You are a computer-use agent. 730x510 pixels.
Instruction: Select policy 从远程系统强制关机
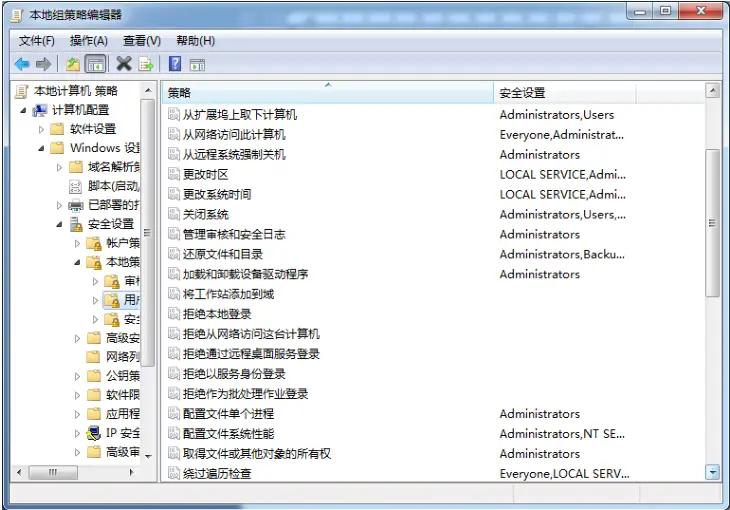click(234, 155)
